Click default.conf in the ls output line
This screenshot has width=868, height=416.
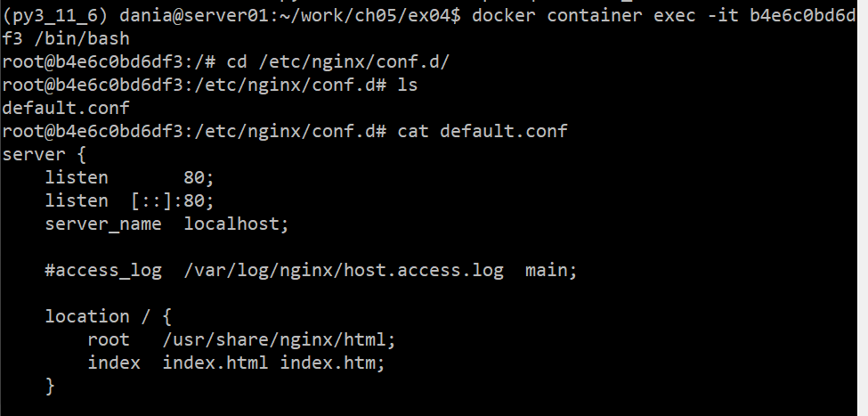[66, 109]
